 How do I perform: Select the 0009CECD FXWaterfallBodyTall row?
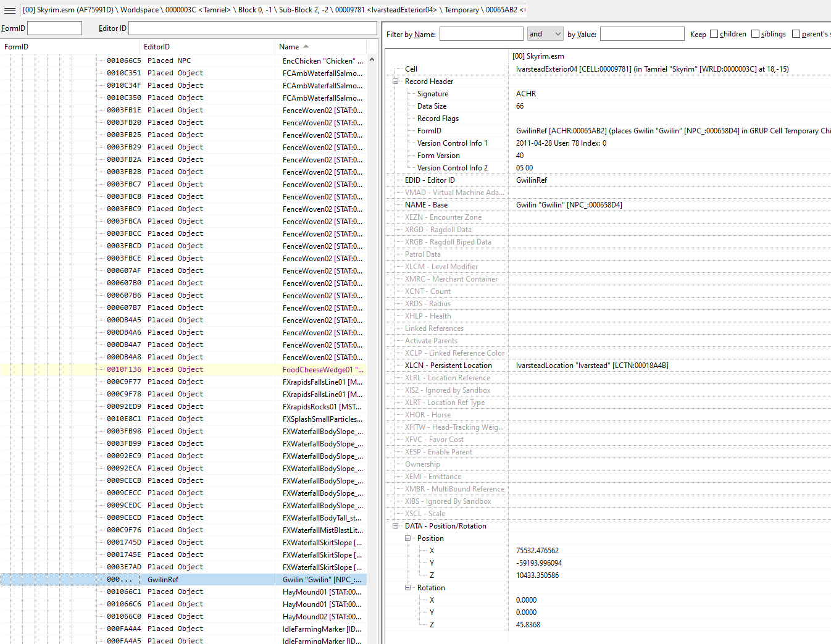tap(183, 517)
